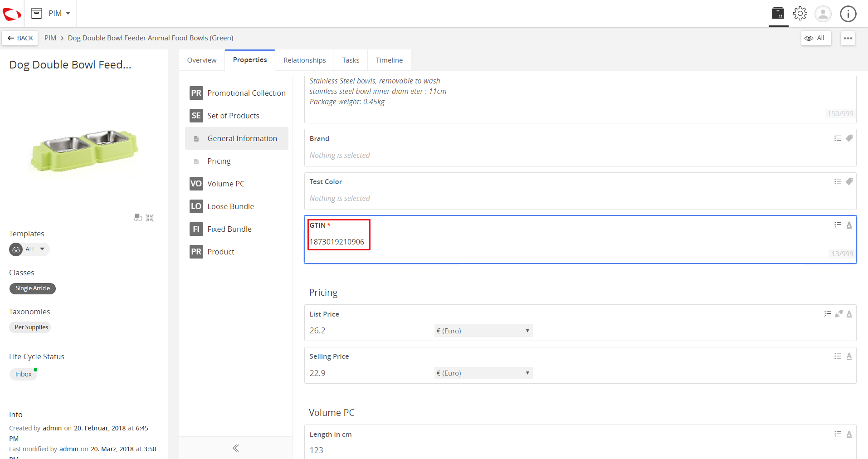Click the product breadcrumb title text

pyautogui.click(x=151, y=38)
